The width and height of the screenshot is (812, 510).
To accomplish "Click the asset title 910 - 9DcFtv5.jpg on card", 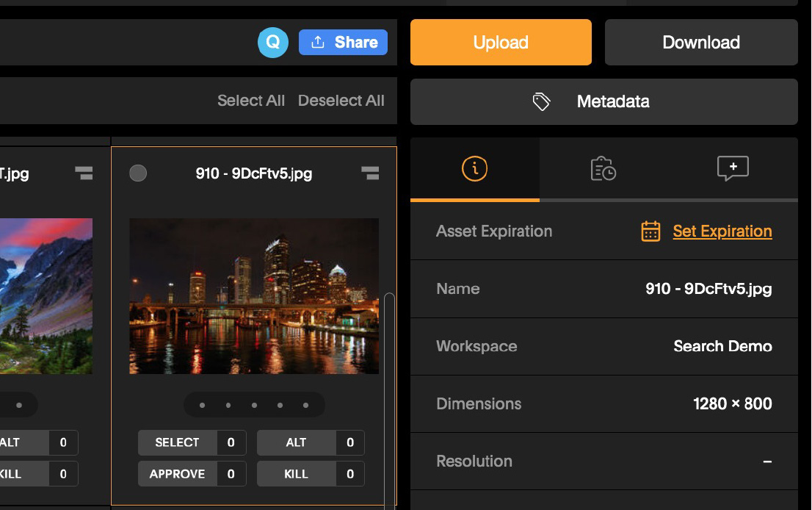I will 254,173.
